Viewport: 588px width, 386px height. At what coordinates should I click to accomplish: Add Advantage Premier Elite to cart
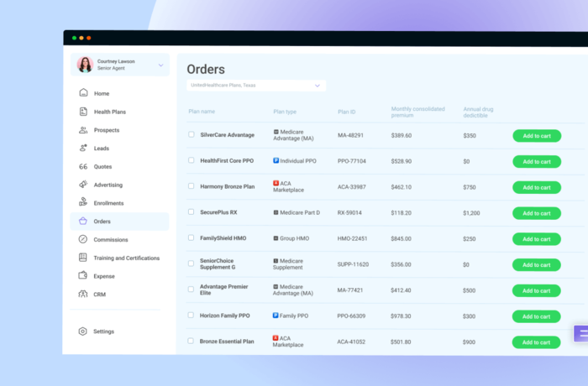[536, 291]
